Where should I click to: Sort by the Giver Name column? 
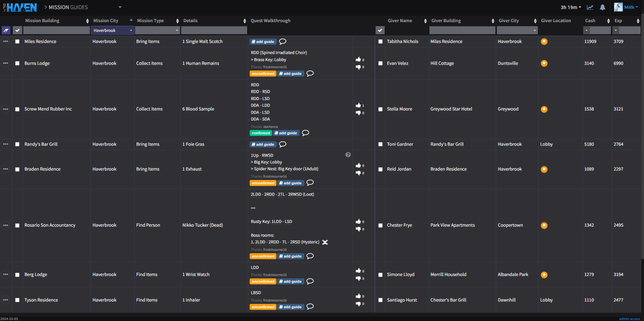[407, 21]
